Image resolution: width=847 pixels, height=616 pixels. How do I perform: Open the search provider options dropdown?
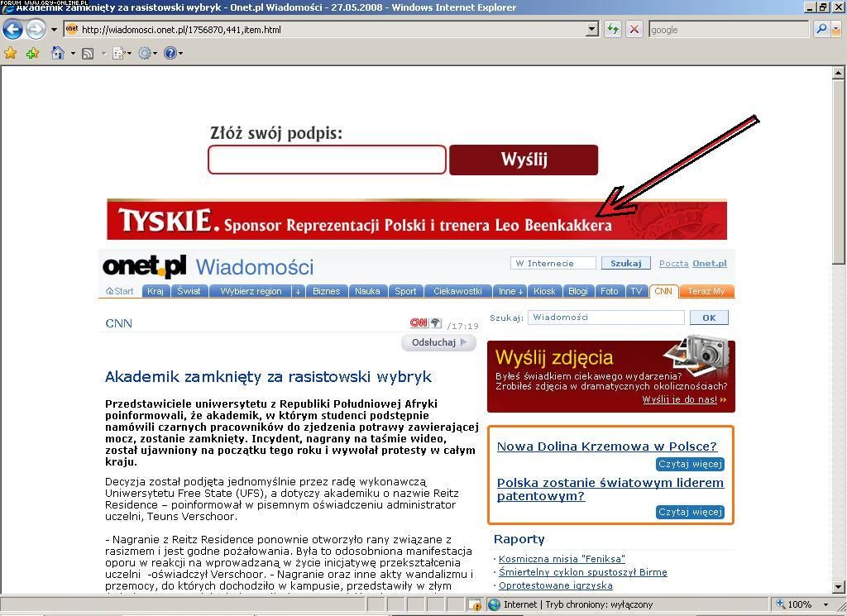coord(837,30)
